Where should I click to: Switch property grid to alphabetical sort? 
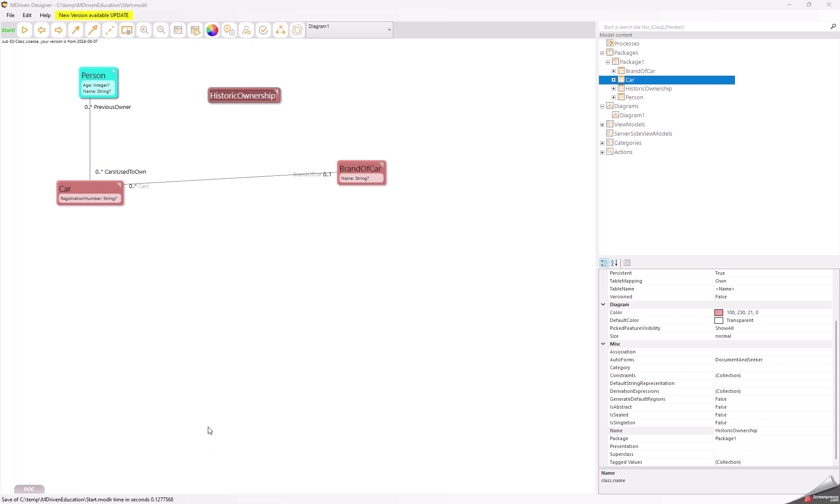[x=614, y=263]
